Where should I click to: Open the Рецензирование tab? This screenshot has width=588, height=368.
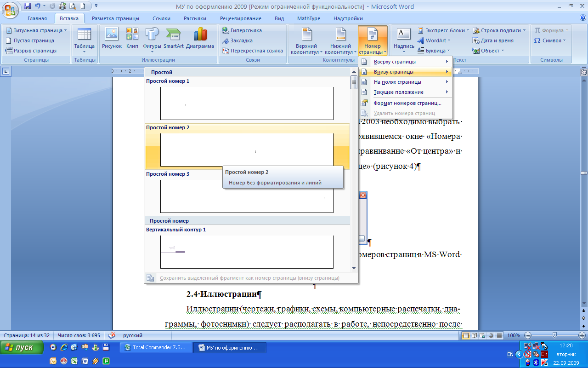[x=241, y=18]
